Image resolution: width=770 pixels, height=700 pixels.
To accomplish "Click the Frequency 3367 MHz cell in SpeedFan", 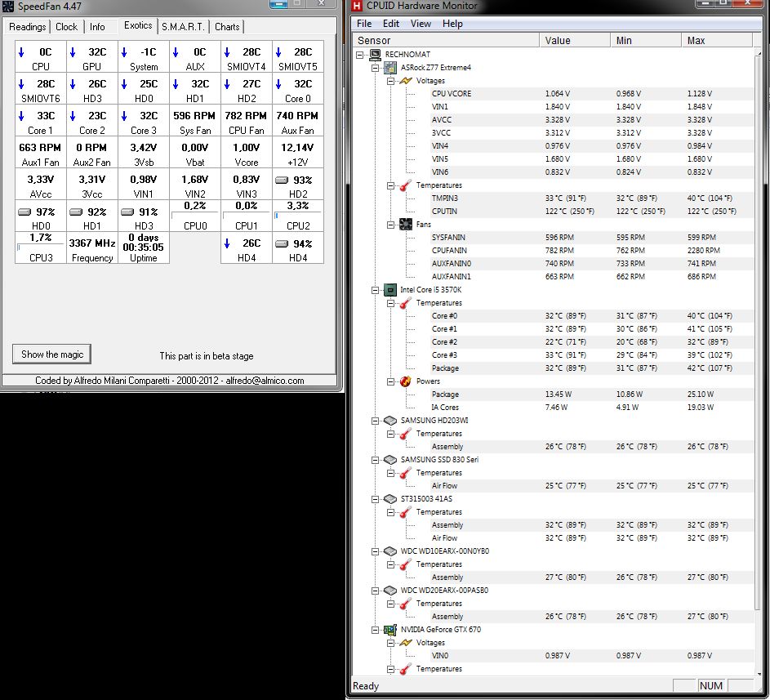I will tap(92, 247).
